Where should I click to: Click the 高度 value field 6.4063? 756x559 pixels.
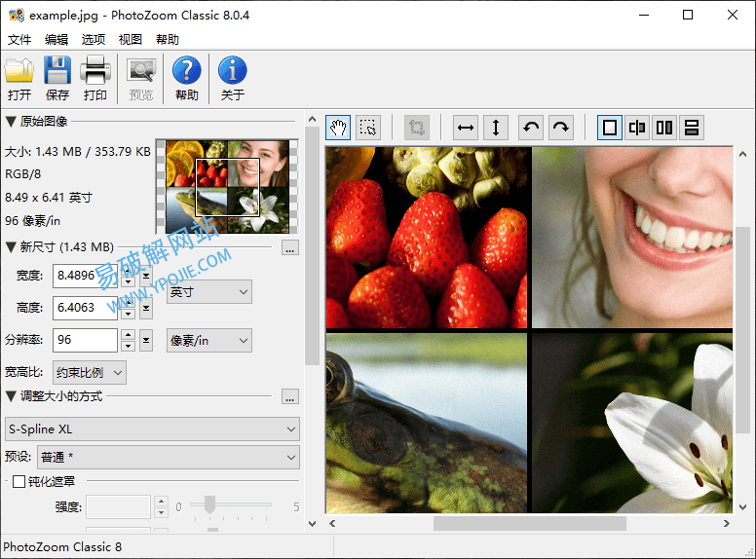85,308
